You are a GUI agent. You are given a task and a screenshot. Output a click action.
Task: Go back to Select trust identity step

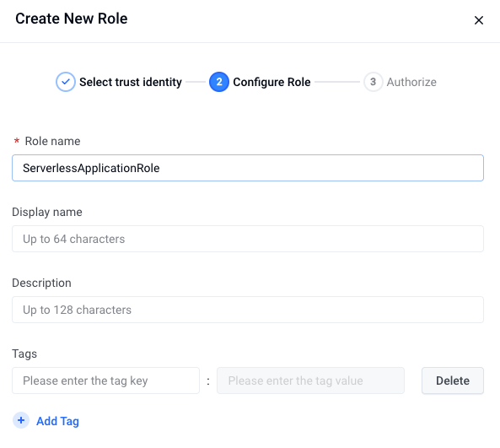coord(131,82)
